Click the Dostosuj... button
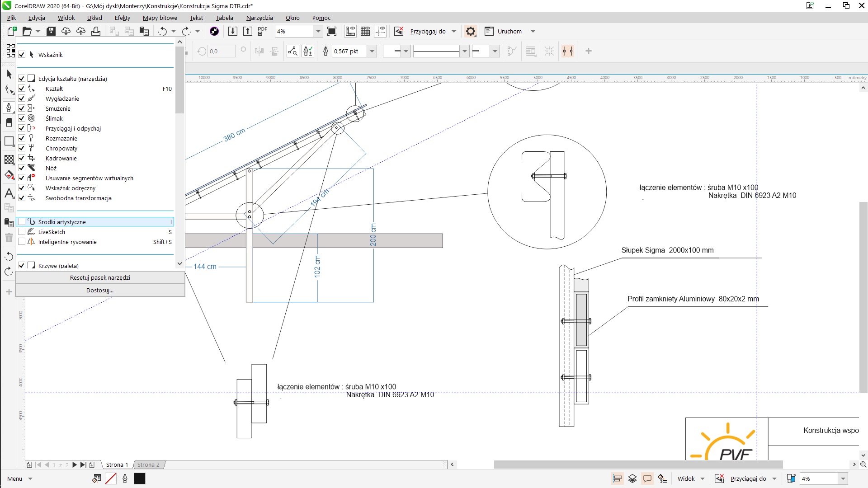Image resolution: width=868 pixels, height=488 pixels. (x=100, y=290)
